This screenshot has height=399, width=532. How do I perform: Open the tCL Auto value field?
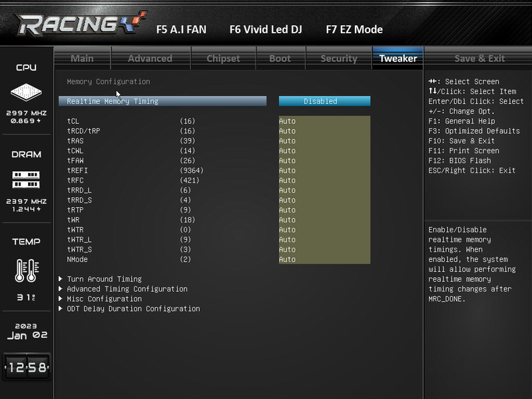pyautogui.click(x=324, y=121)
